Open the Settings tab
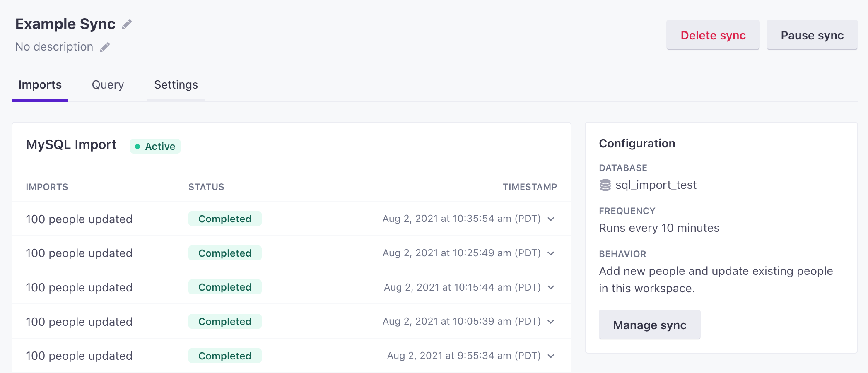The width and height of the screenshot is (868, 373). pyautogui.click(x=176, y=85)
